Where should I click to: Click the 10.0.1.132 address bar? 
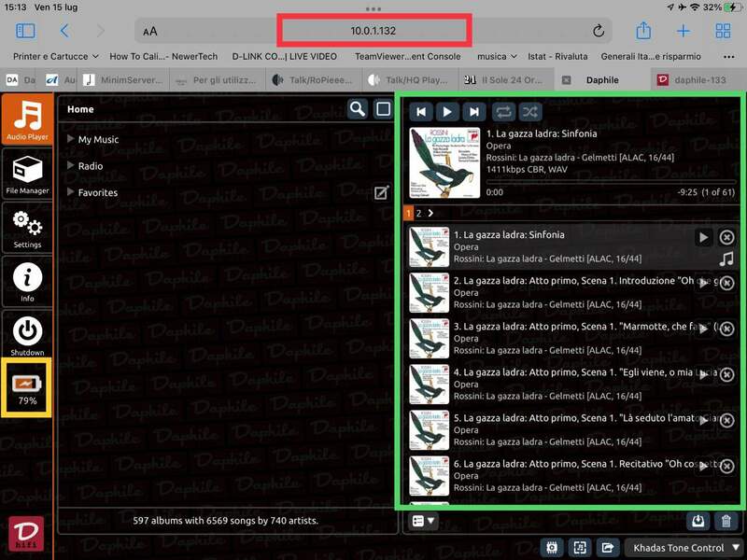coord(373,31)
